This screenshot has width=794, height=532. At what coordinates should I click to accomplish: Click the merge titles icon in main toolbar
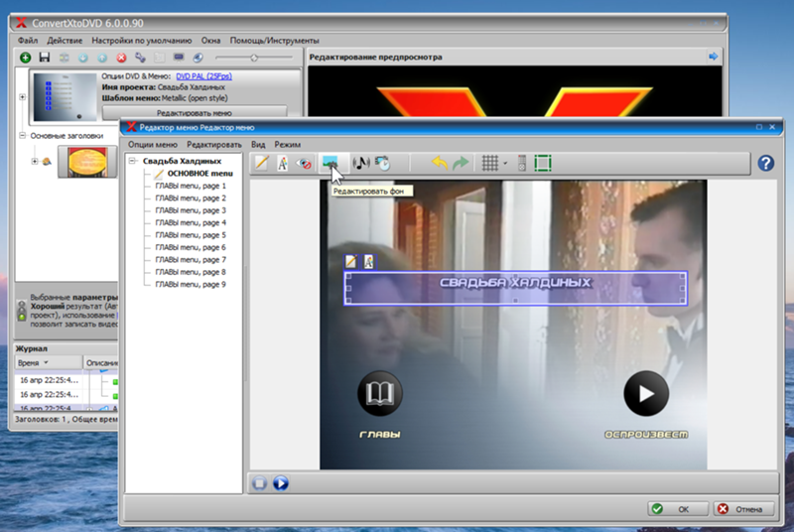pos(64,58)
